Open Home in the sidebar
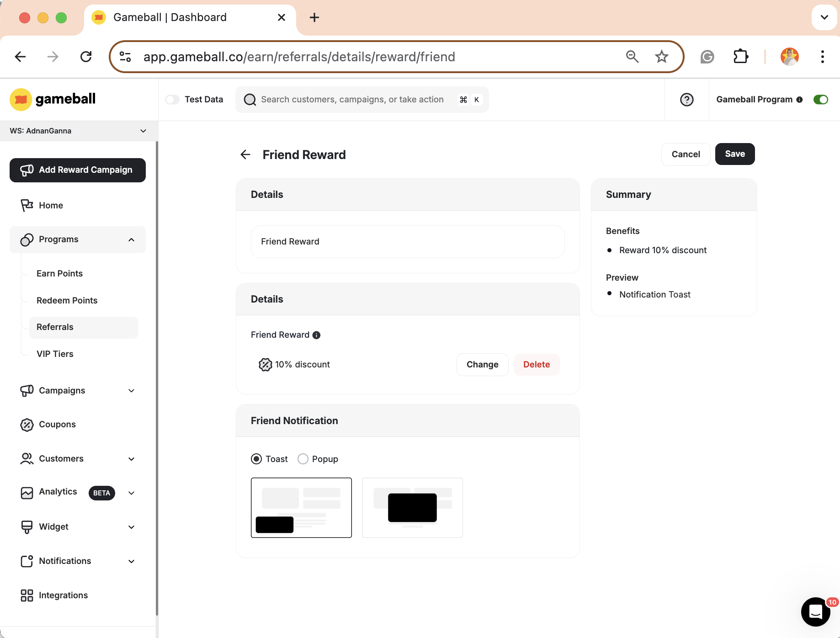840x638 pixels. pyautogui.click(x=51, y=206)
